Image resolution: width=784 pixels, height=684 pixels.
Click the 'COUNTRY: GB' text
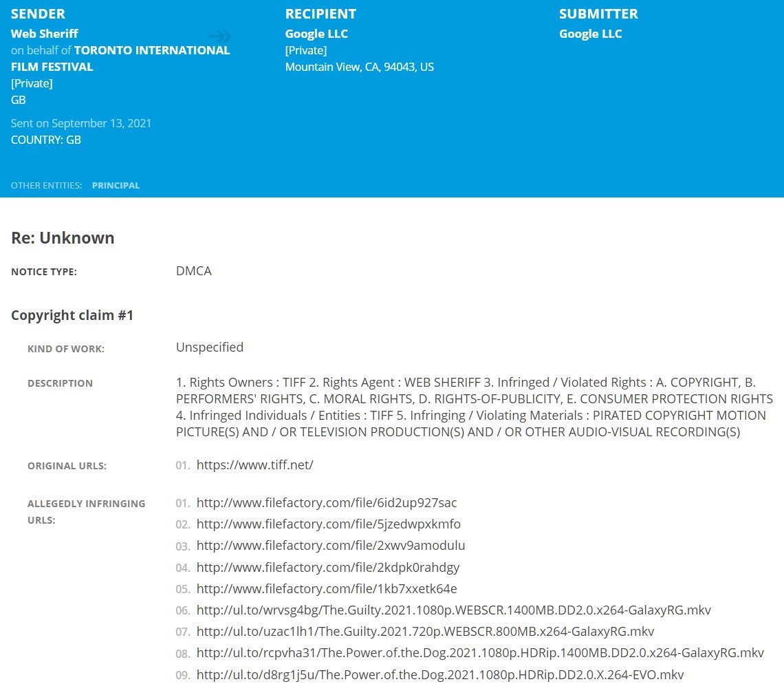tap(46, 140)
